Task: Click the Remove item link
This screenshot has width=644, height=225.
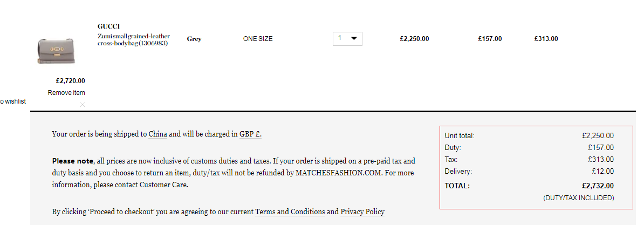Action: click(x=66, y=93)
